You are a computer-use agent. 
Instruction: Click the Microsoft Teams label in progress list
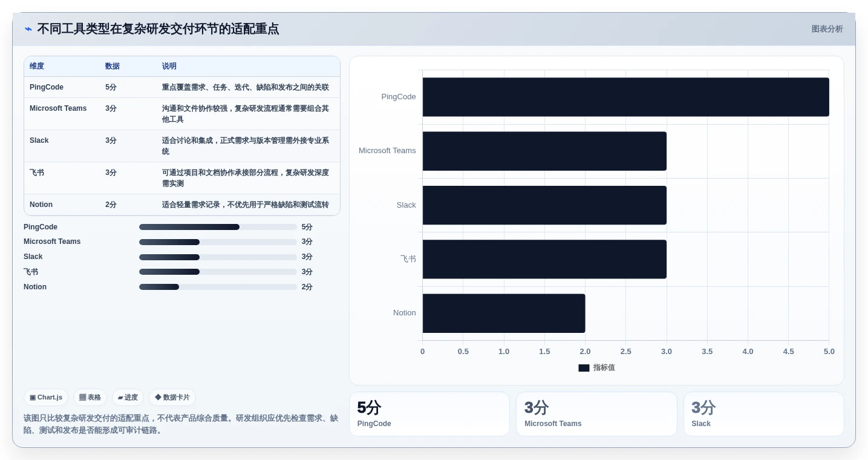[52, 241]
